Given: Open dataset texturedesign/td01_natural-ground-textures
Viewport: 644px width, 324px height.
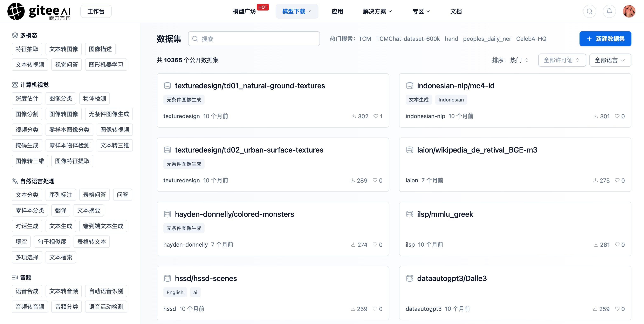Looking at the screenshot, I should pyautogui.click(x=250, y=86).
